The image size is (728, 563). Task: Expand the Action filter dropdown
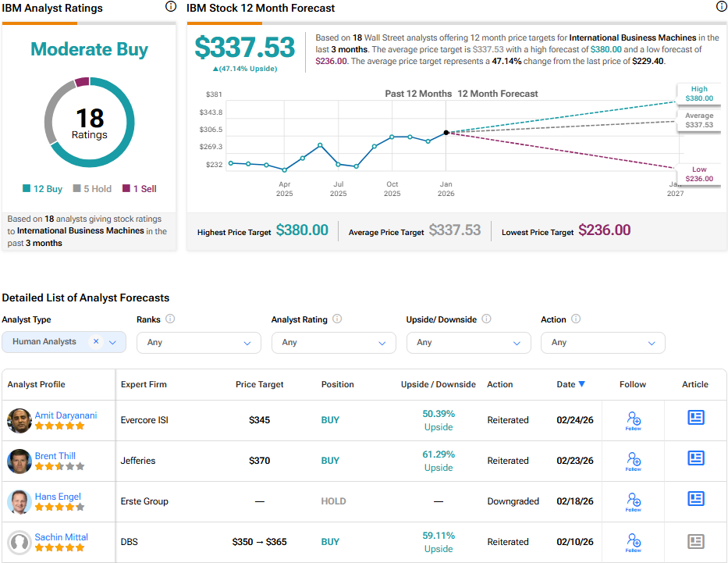[x=602, y=342]
